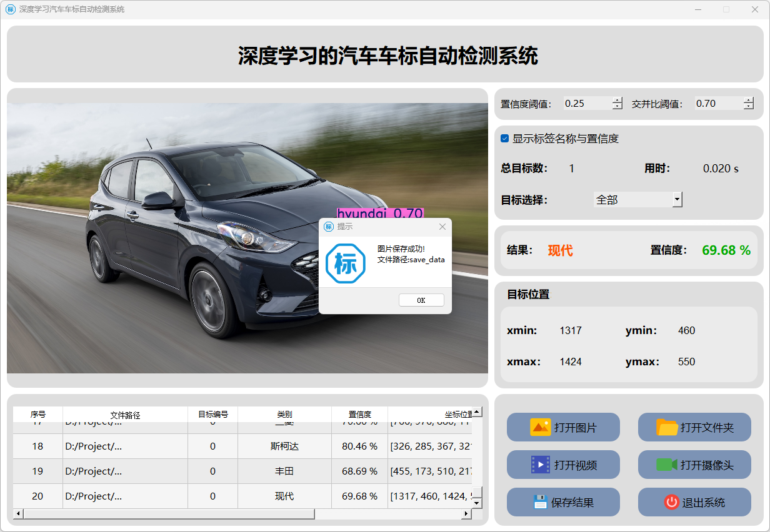Click the confidence threshold input field 0.25
This screenshot has width=770, height=532.
[x=586, y=104]
